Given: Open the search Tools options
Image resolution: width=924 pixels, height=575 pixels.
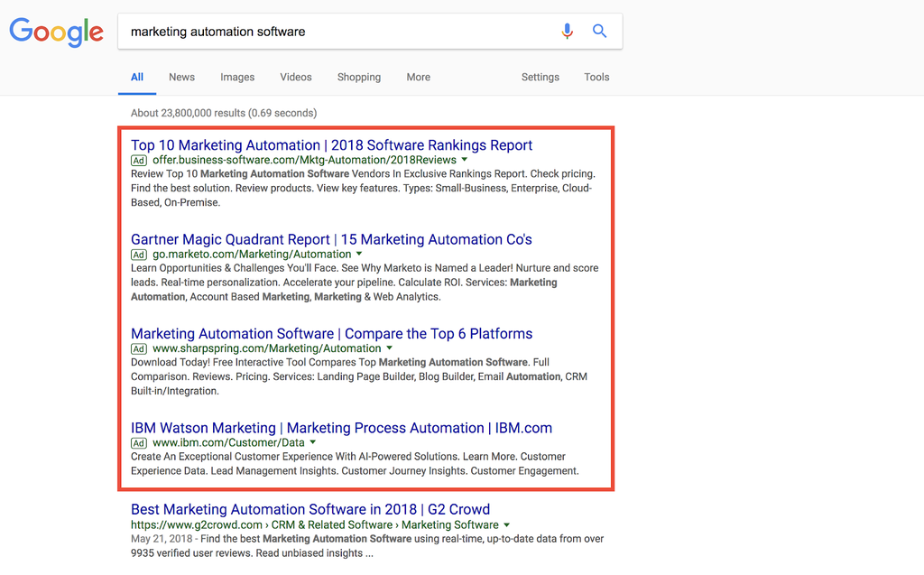Looking at the screenshot, I should point(597,78).
